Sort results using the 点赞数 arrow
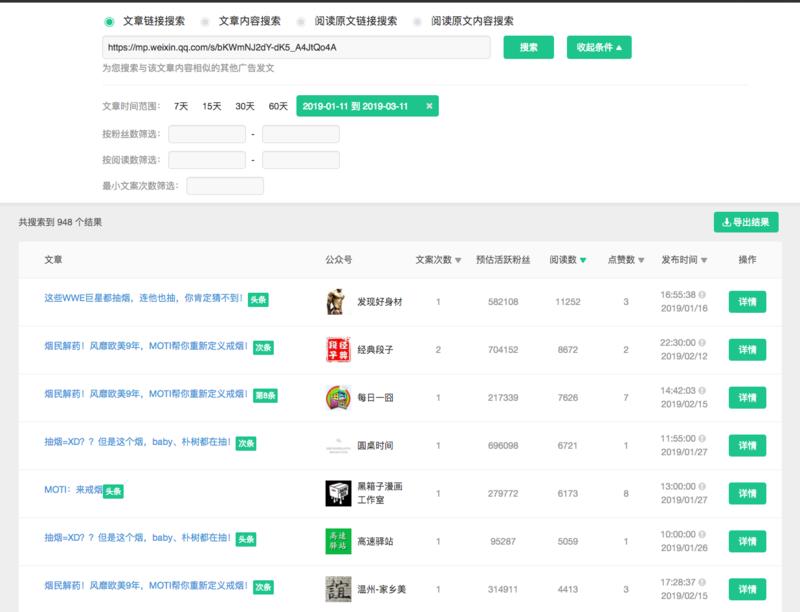Viewport: 800px width, 612px height. point(641,258)
